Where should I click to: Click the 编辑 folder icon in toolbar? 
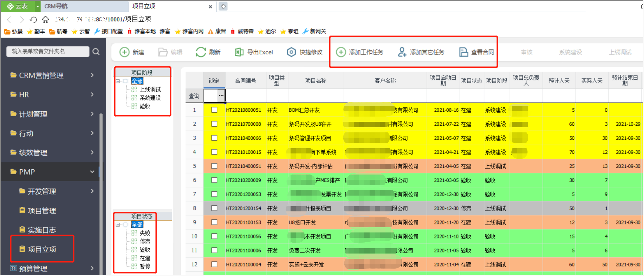coord(163,52)
